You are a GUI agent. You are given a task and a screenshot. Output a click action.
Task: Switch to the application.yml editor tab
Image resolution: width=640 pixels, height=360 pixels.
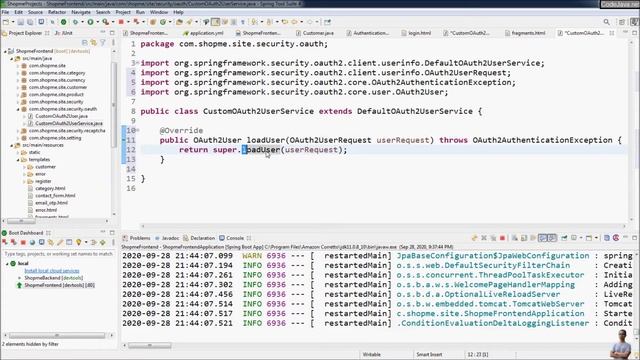(x=203, y=33)
